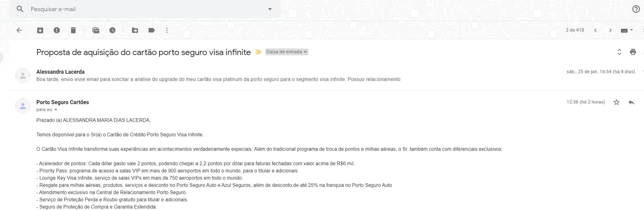
Task: Report this email as spam
Action: tap(57, 30)
